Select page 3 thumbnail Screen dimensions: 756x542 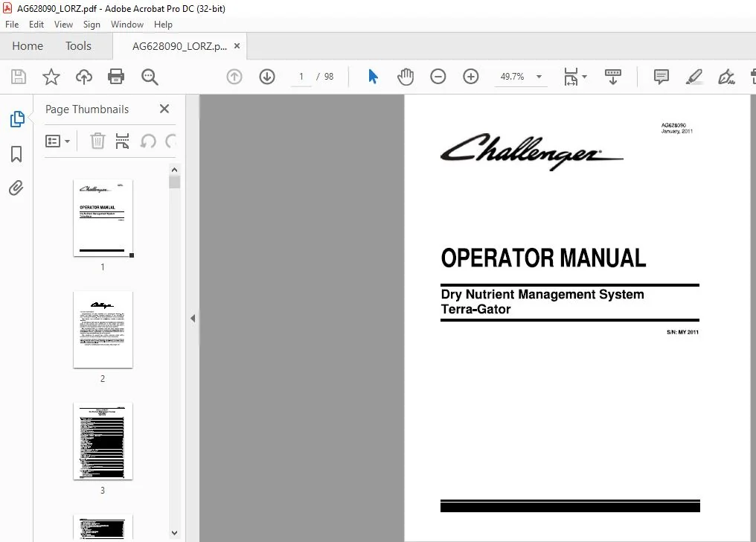point(103,441)
